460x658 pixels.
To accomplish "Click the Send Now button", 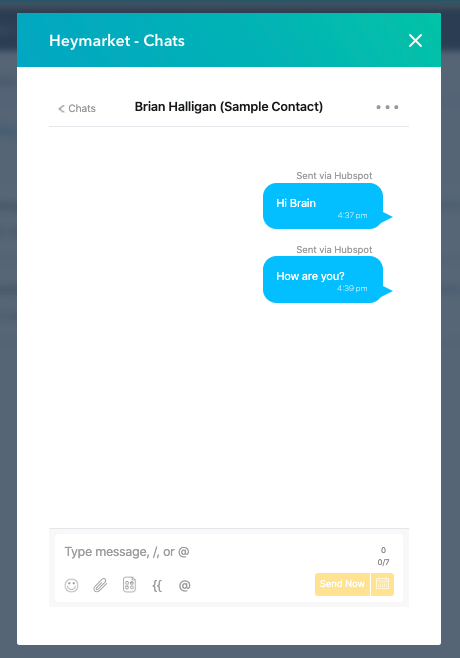I will click(x=342, y=584).
